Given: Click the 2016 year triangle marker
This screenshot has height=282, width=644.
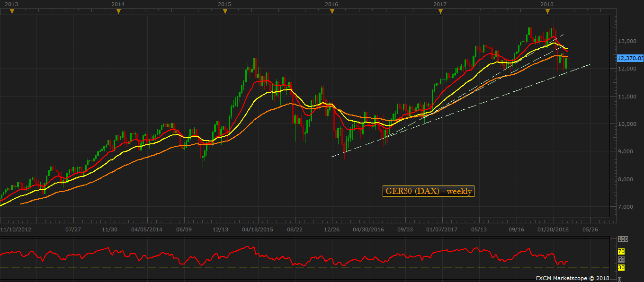Looking at the screenshot, I should (331, 12).
